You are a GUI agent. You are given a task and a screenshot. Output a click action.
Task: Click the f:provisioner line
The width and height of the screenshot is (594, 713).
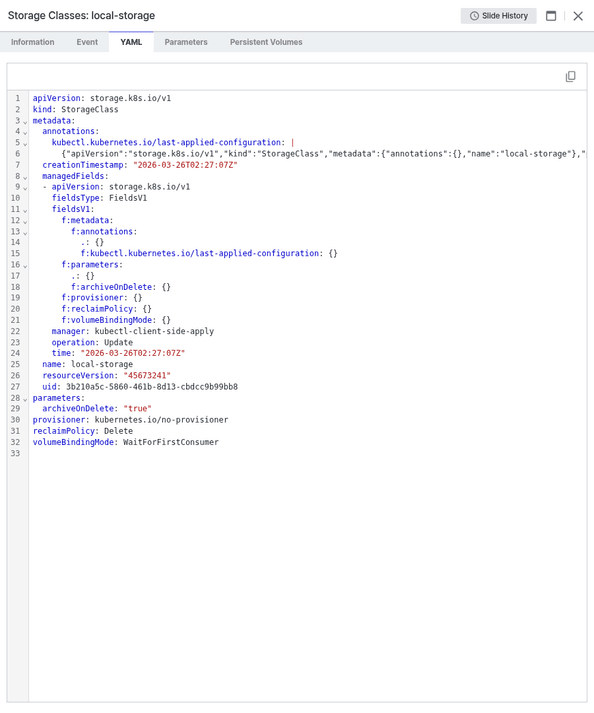coord(102,298)
